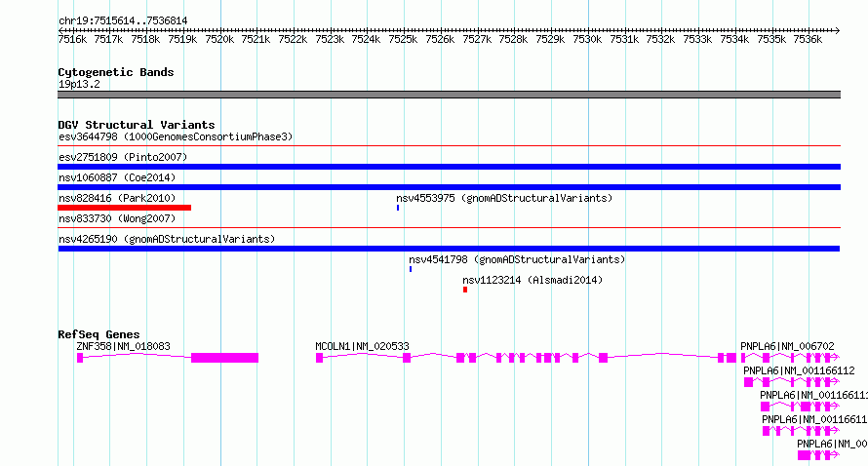Click the 7525k ruler label
Image resolution: width=868 pixels, height=466 pixels.
click(x=403, y=39)
